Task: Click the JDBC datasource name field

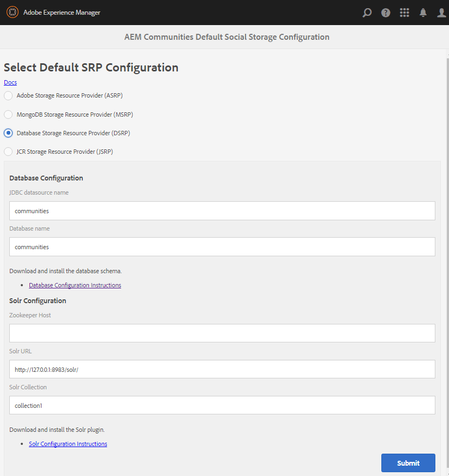Action: click(x=222, y=211)
